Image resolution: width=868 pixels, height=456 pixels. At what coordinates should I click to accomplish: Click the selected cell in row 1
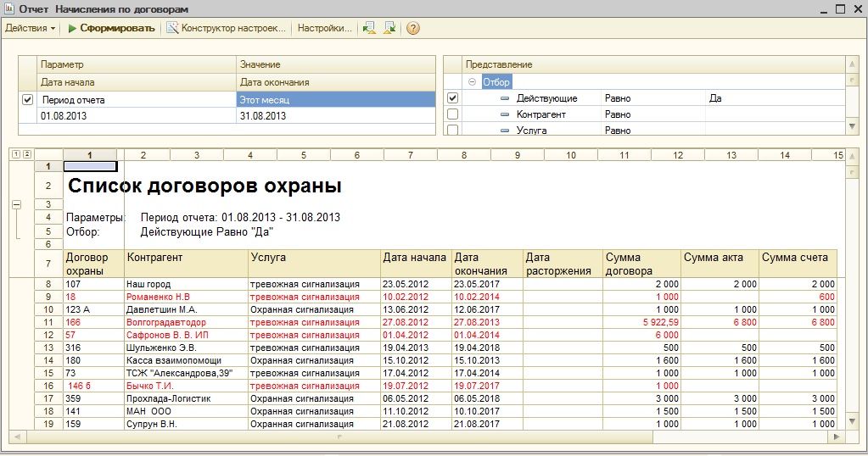pos(90,166)
